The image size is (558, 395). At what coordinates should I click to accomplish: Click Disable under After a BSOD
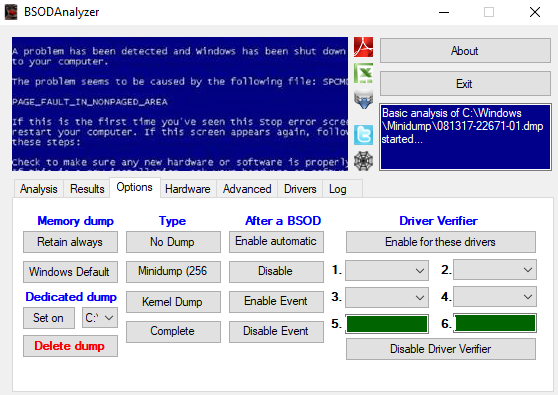(276, 272)
